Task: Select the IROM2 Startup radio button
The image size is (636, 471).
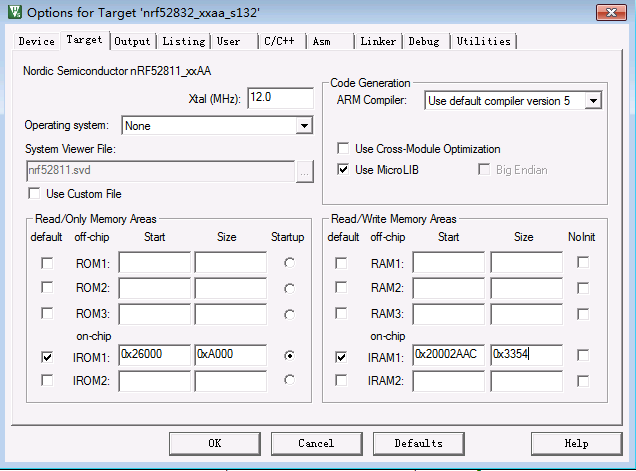Action: 289,380
